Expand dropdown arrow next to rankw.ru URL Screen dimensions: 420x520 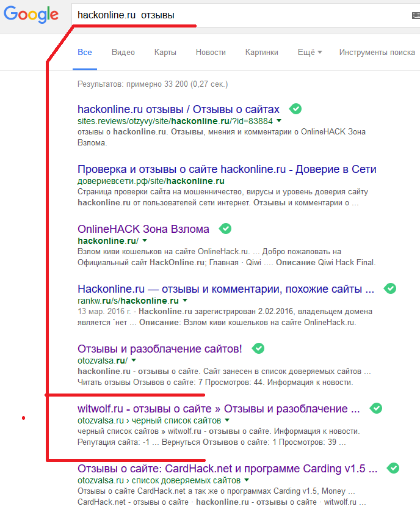[185, 301]
